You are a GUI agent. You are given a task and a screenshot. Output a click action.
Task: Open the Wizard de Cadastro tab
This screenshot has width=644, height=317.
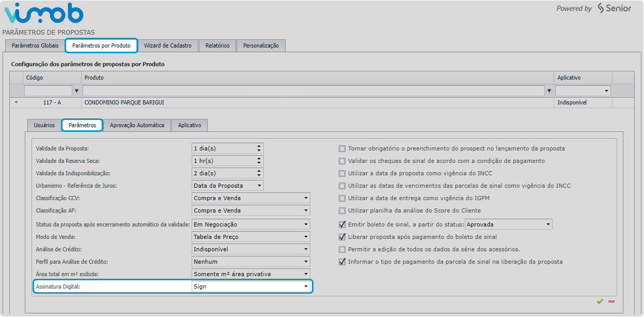[168, 46]
